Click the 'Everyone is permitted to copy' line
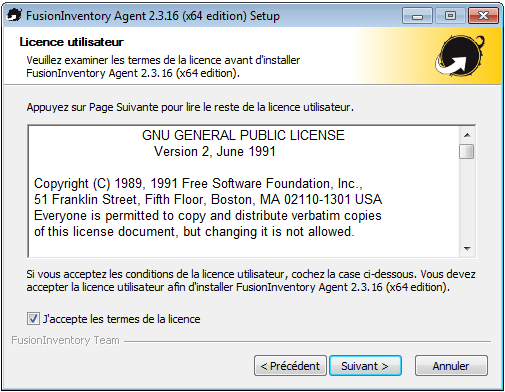The image size is (505, 392). point(208,216)
